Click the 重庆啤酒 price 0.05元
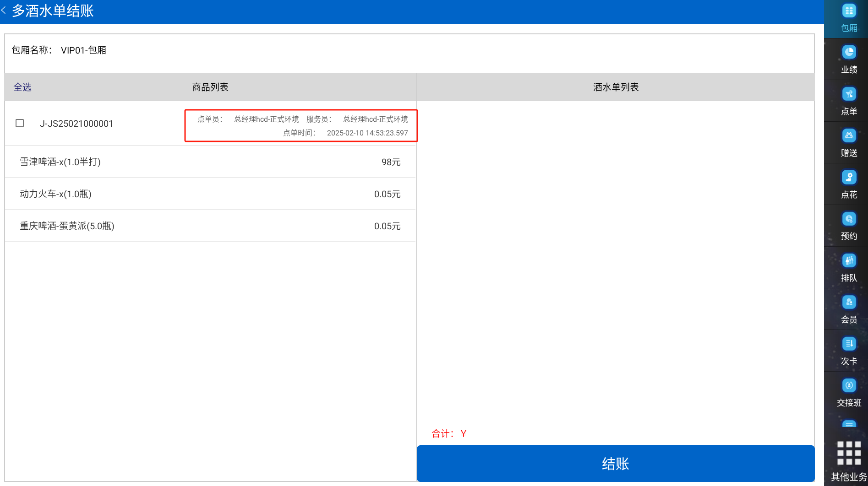Screen dimensions: 868x486 coord(388,226)
